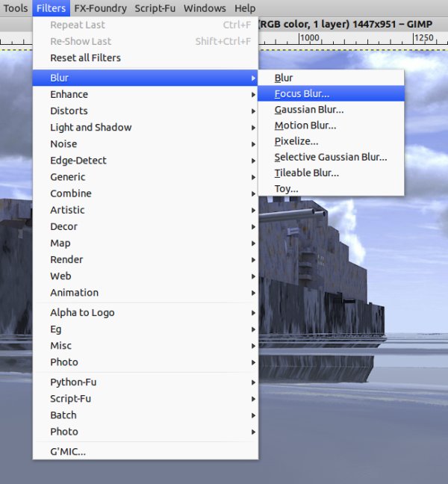The width and height of the screenshot is (448, 484).
Task: Expand the Artistic submenu
Action: pyautogui.click(x=146, y=210)
